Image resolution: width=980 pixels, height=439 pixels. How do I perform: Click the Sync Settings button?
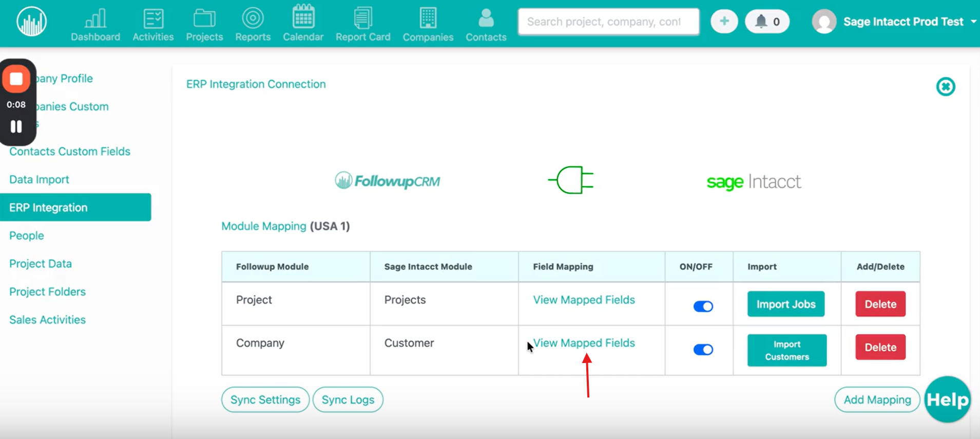pos(265,399)
